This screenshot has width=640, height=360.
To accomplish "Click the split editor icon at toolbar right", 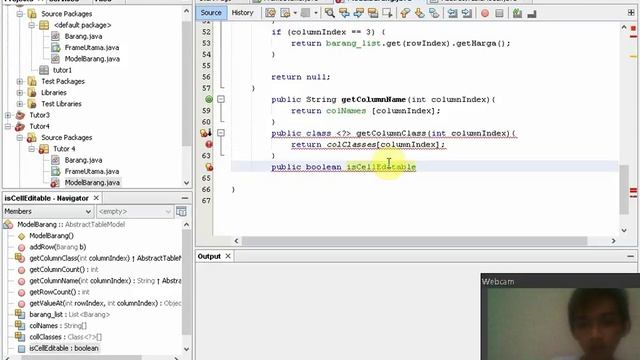I will click(631, 13).
